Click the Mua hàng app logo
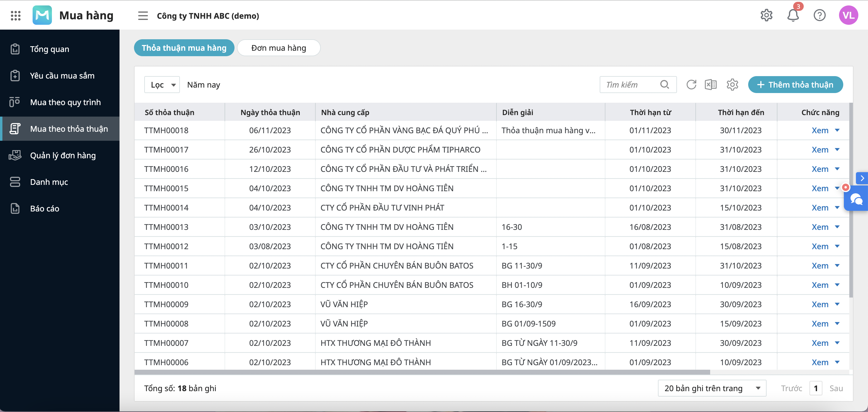This screenshot has width=868, height=412. pyautogui.click(x=42, y=15)
